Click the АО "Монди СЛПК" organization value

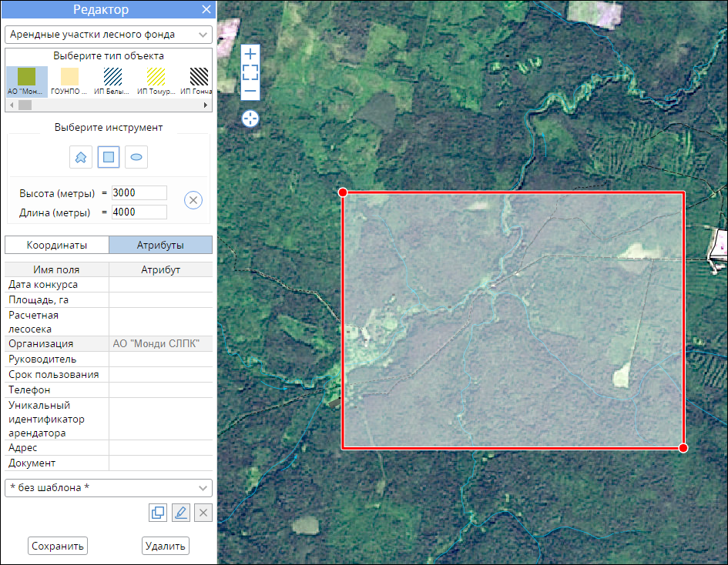(156, 344)
